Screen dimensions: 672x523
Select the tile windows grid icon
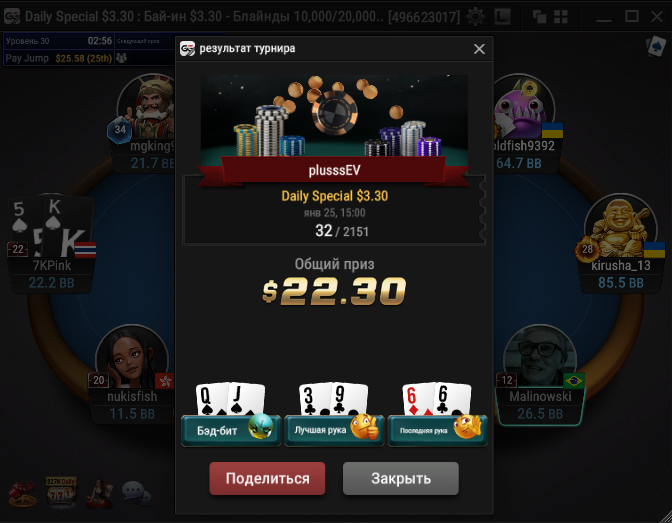(561, 17)
